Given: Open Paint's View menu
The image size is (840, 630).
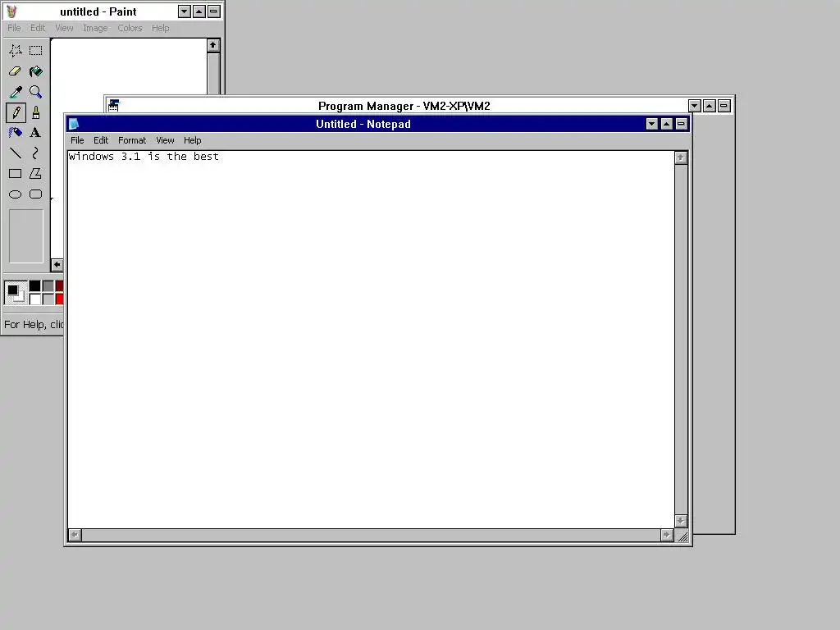Looking at the screenshot, I should pyautogui.click(x=64, y=28).
